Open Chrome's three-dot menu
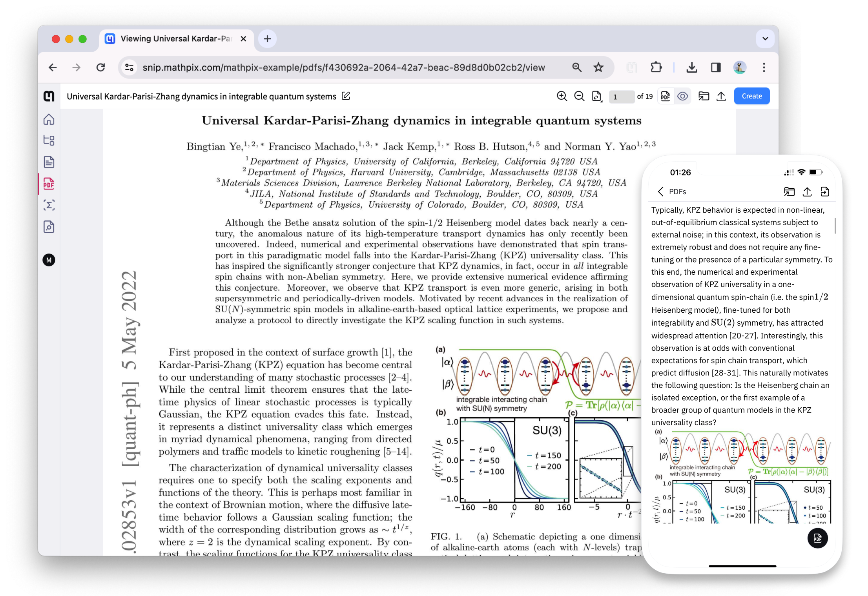 pos(764,67)
